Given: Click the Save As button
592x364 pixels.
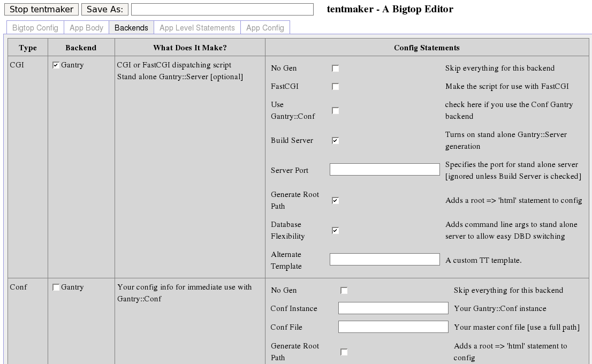Looking at the screenshot, I should [105, 10].
